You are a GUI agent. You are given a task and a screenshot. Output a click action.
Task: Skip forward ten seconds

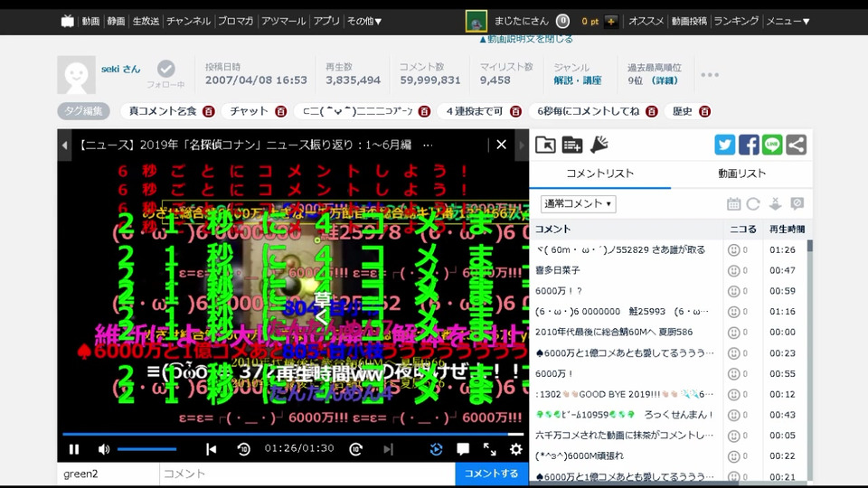pyautogui.click(x=356, y=449)
